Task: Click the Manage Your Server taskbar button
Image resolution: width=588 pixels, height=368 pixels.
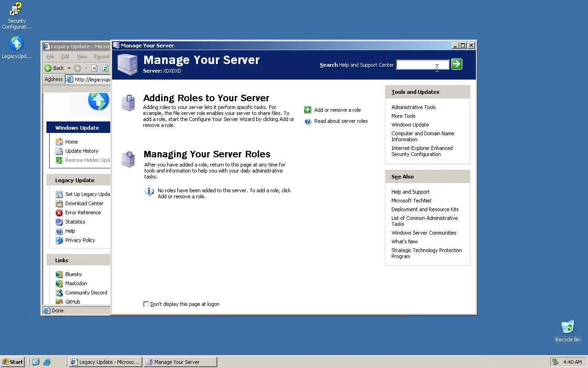Action: coord(180,362)
